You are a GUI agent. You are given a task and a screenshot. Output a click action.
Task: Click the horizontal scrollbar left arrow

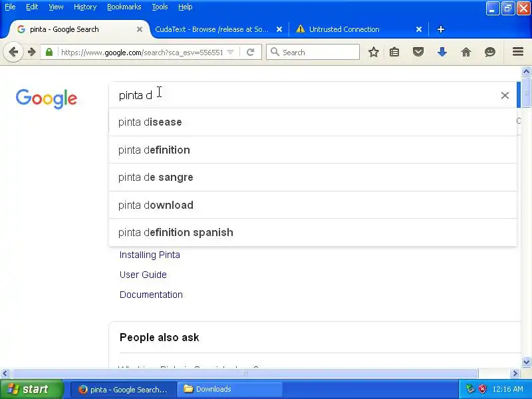point(5,374)
